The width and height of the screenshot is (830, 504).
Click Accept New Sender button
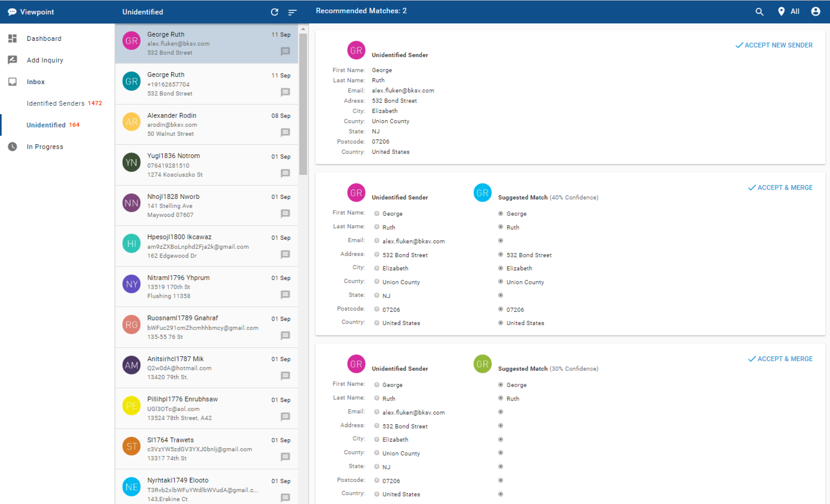coord(774,45)
